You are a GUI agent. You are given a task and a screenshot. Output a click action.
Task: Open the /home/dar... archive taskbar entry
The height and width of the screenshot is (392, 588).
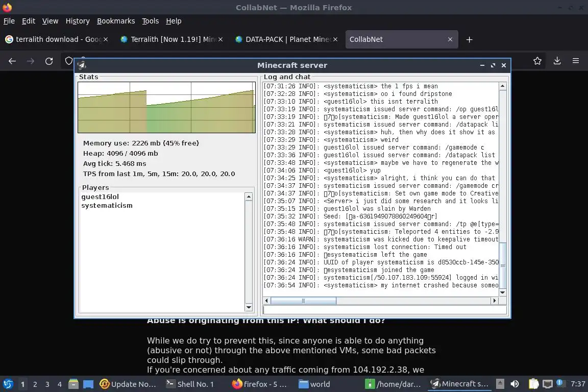[393, 384]
